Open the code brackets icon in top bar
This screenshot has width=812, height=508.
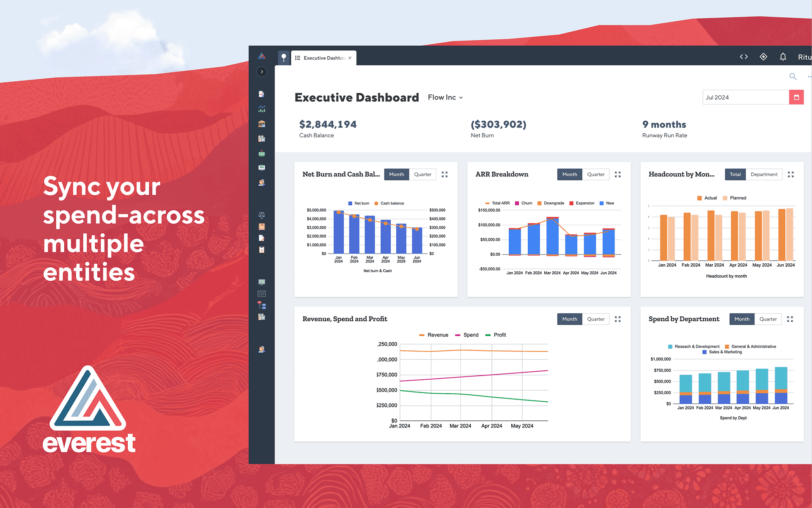(x=743, y=57)
